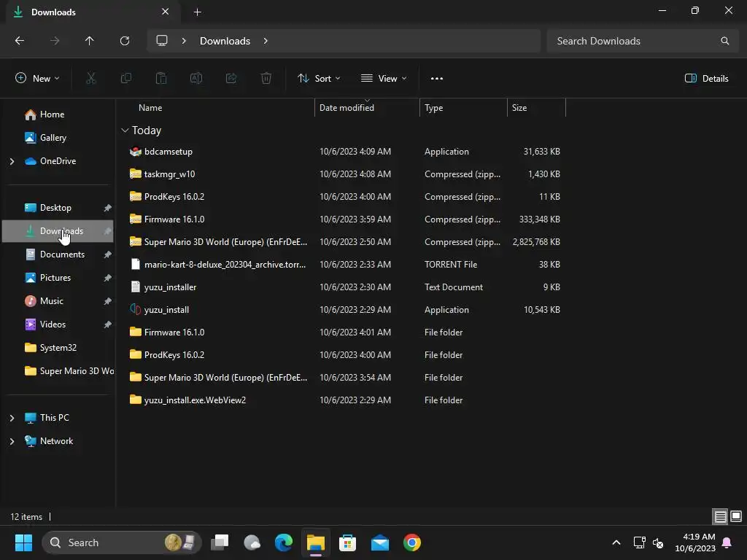Image resolution: width=747 pixels, height=560 pixels.
Task: Open Videos in quick access
Action: [x=53, y=324]
